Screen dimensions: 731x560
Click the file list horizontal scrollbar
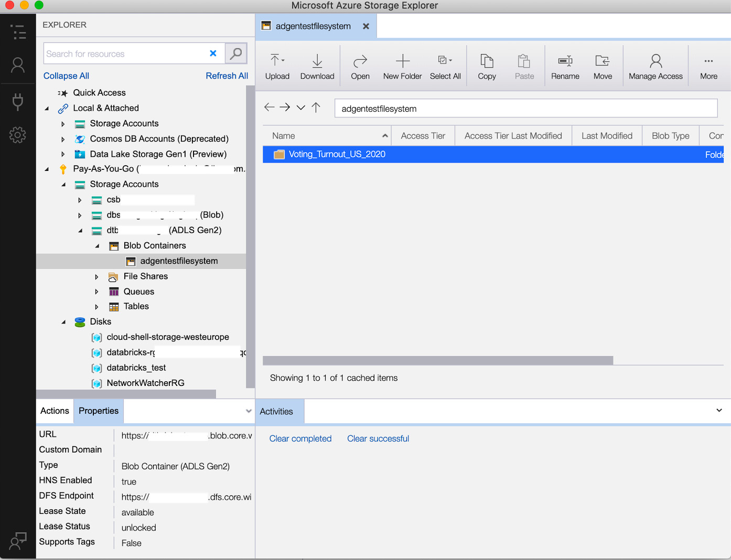(438, 360)
